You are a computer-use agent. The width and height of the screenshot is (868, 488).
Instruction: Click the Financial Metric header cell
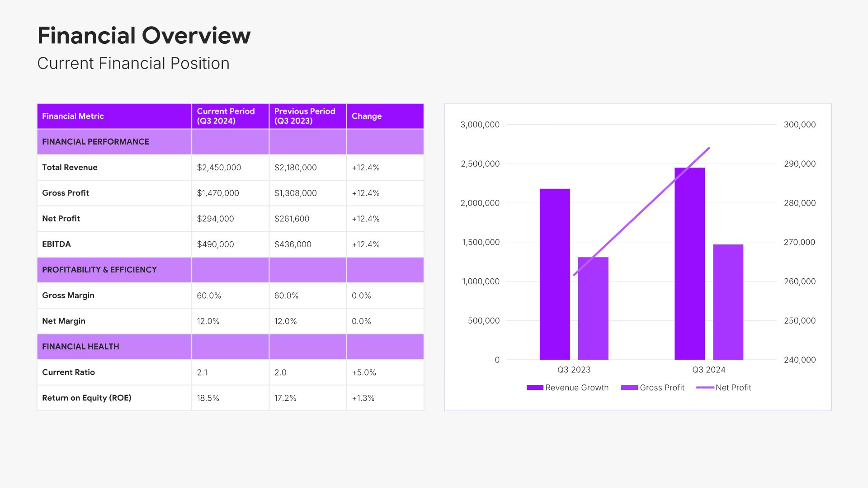(73, 116)
